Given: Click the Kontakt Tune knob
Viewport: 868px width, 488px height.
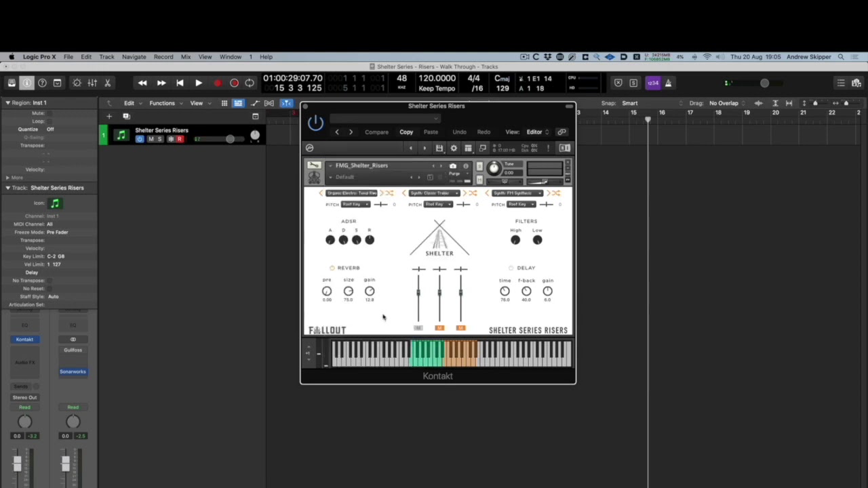Looking at the screenshot, I should pyautogui.click(x=494, y=168).
